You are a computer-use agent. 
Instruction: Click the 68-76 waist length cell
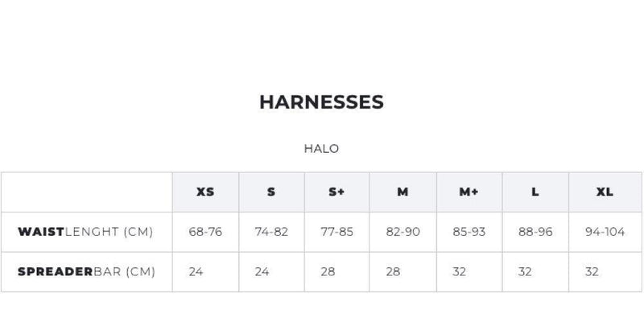click(205, 232)
